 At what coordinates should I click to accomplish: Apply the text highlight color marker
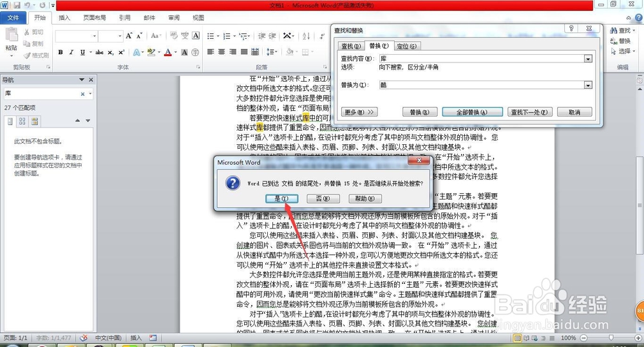pyautogui.click(x=151, y=52)
